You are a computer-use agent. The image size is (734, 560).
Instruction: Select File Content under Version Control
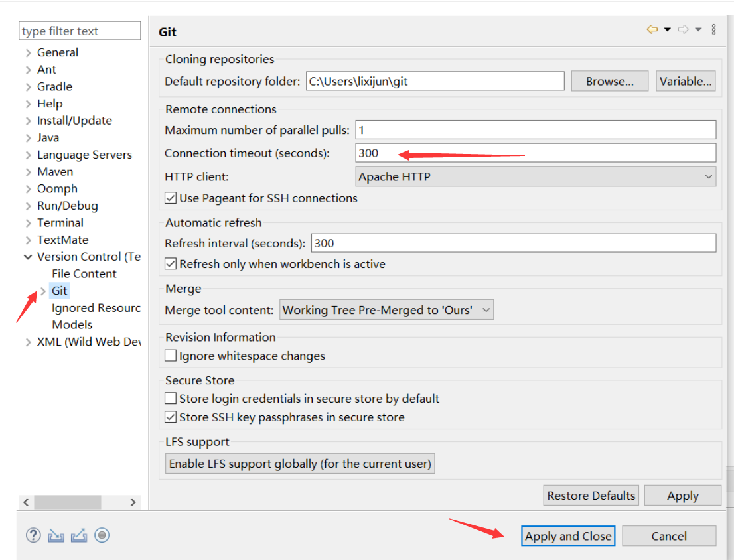(84, 274)
